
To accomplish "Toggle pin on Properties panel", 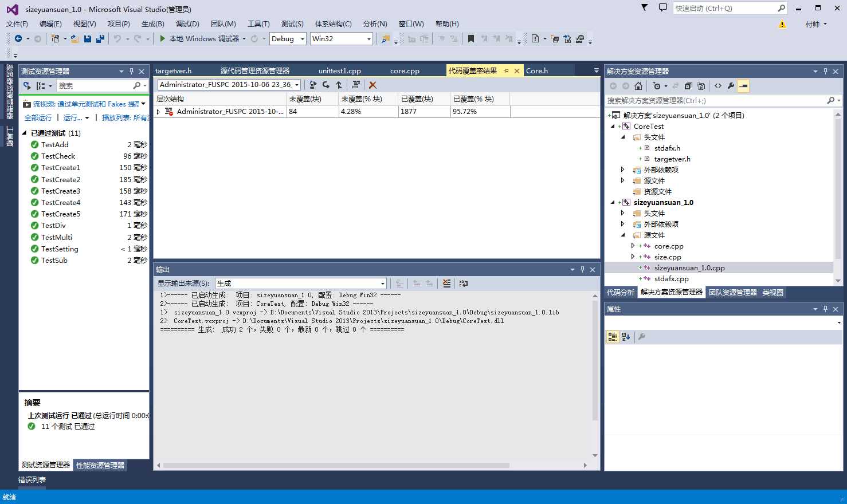I will click(x=825, y=309).
